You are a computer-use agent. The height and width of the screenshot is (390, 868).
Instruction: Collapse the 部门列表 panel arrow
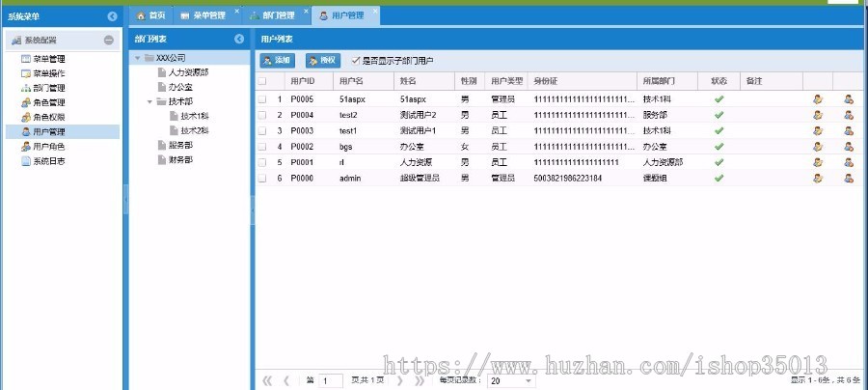coord(239,39)
